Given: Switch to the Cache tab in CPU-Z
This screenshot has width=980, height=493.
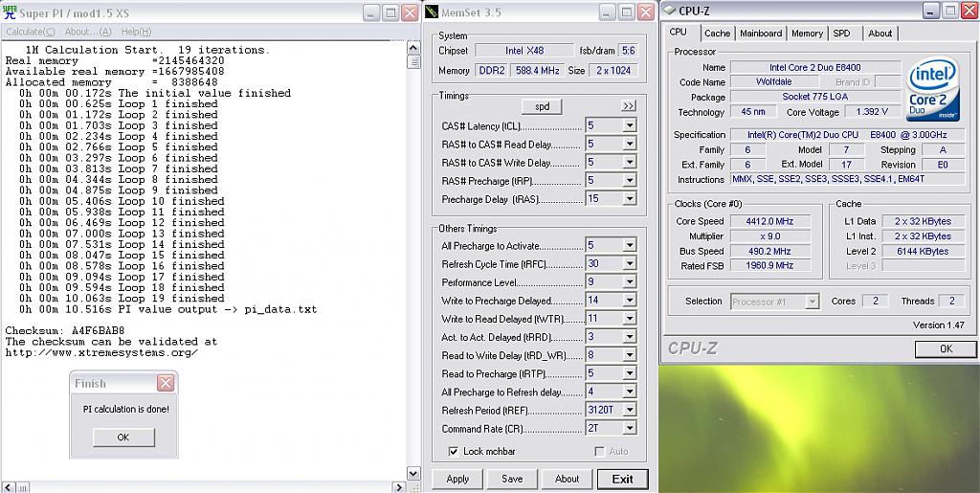Looking at the screenshot, I should pyautogui.click(x=717, y=34).
